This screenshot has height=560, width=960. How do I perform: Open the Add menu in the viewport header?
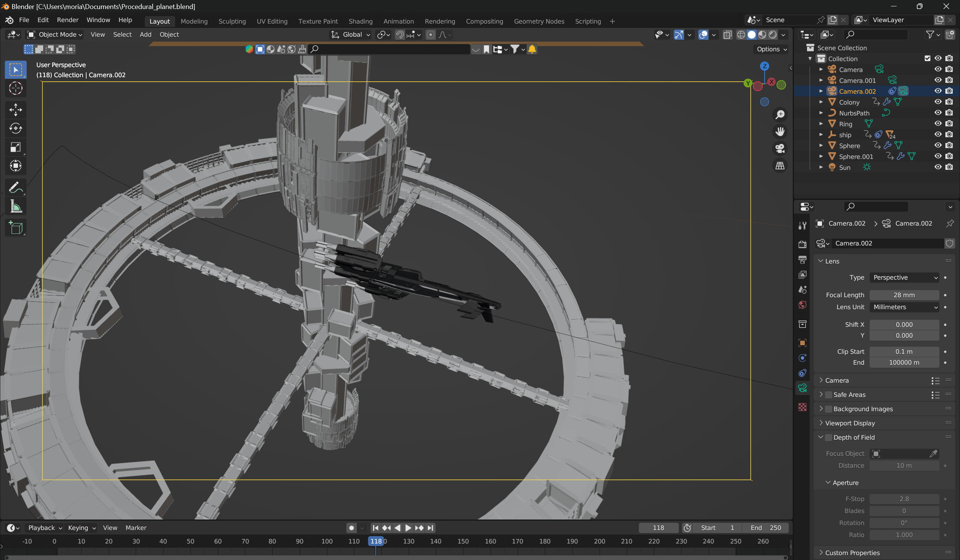click(x=145, y=34)
